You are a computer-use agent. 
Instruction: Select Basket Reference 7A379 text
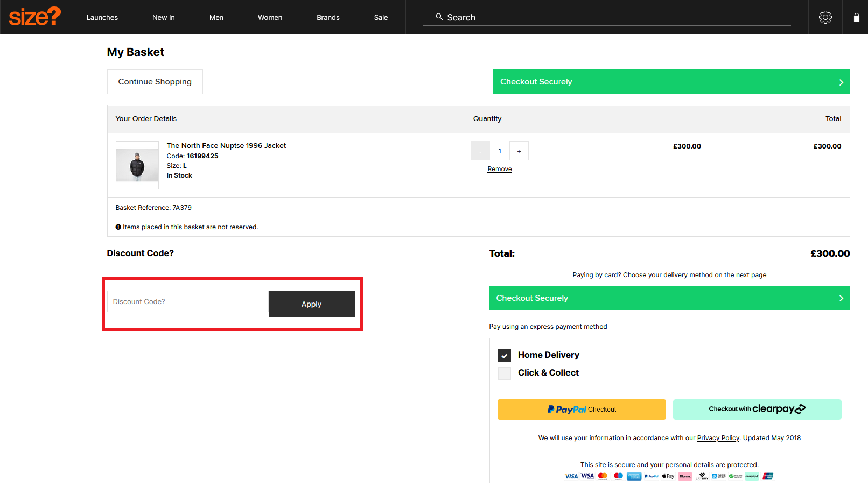tap(153, 208)
